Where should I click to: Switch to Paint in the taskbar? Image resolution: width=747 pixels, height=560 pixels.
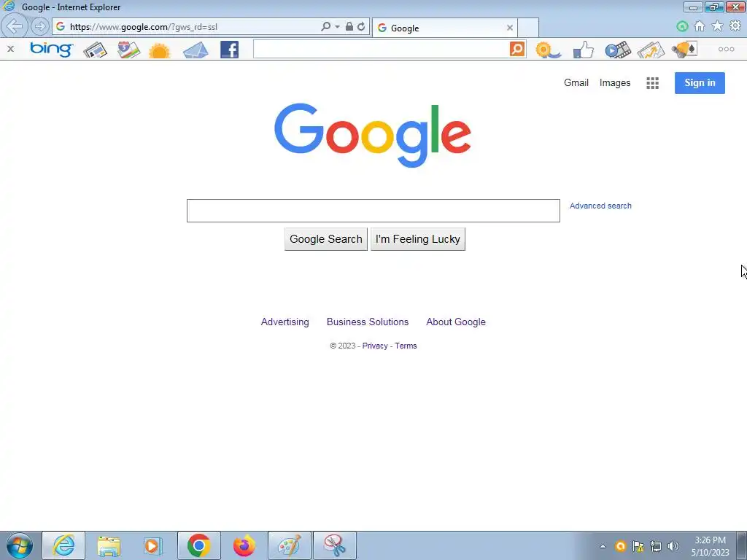[289, 545]
